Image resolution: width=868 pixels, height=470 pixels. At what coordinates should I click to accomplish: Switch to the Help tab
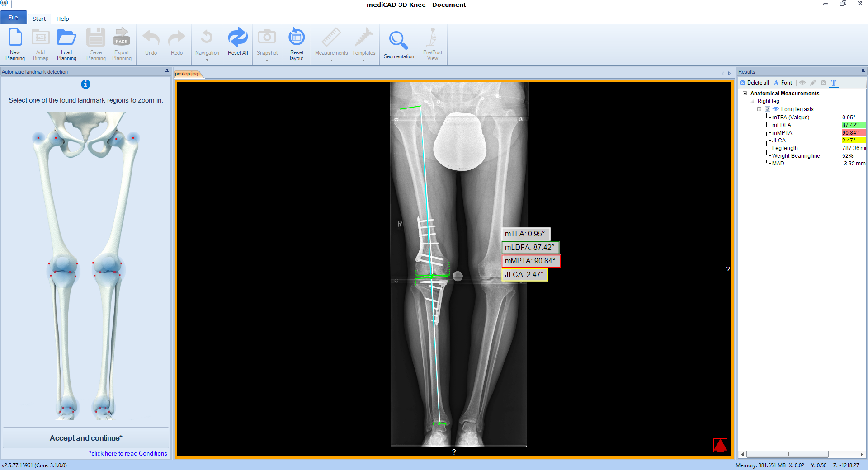click(63, 19)
